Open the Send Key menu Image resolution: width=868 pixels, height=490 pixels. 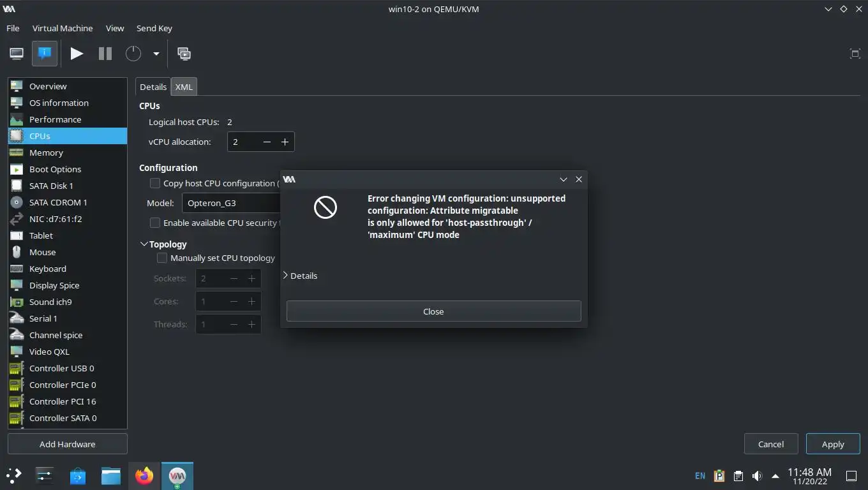[154, 28]
